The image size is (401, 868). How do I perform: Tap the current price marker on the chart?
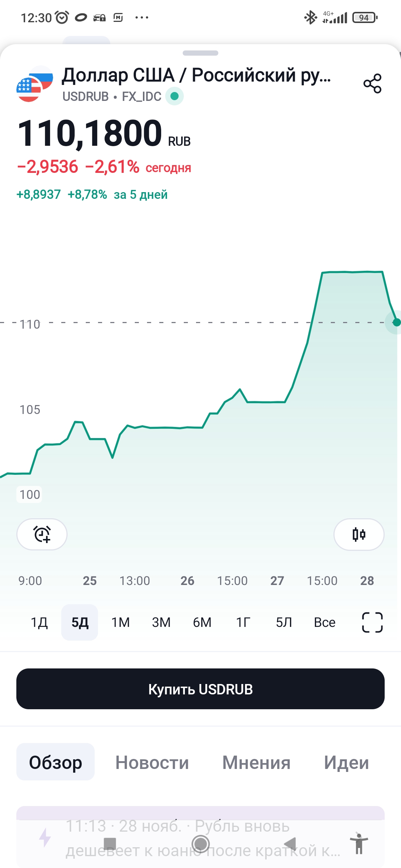(396, 322)
